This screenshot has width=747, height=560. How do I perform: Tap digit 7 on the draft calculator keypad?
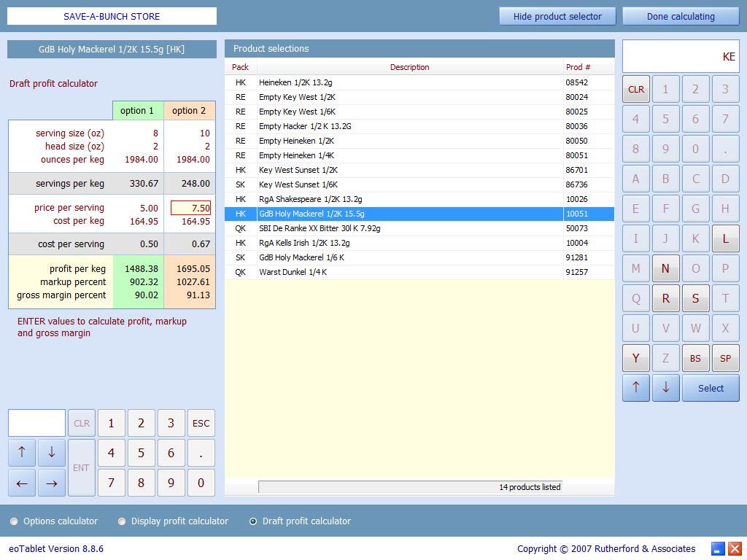111,483
